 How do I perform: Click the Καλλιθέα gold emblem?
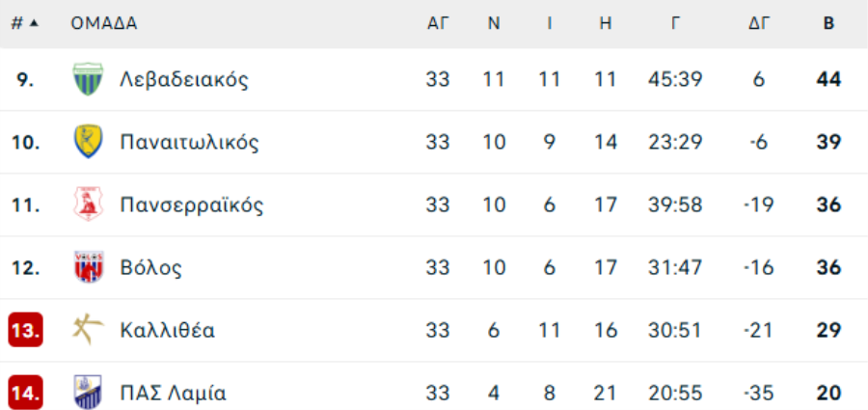coord(88,330)
